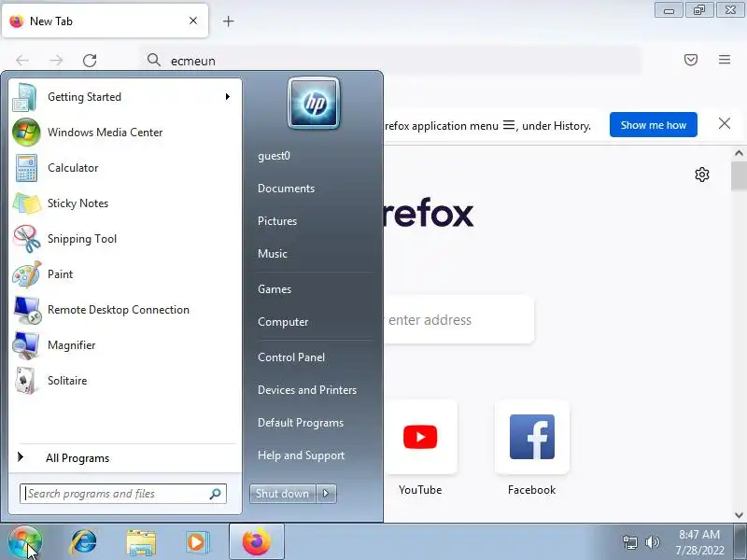Screen dimensions: 747x560
Task: Open the Magnifier tool
Action: point(124,345)
